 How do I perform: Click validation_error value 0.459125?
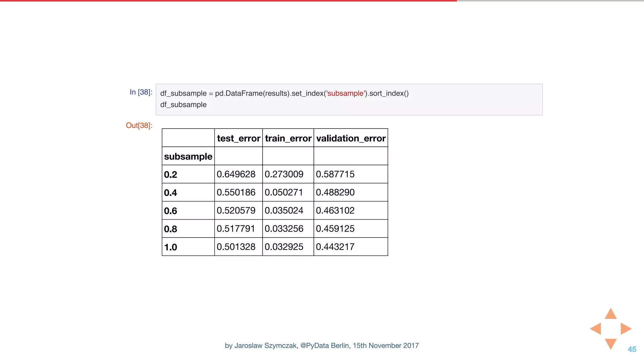[x=335, y=229]
